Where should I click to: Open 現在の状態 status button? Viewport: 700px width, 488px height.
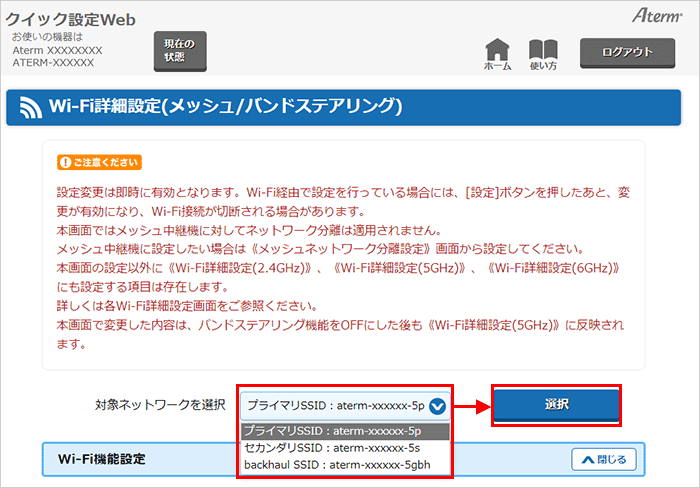[179, 50]
